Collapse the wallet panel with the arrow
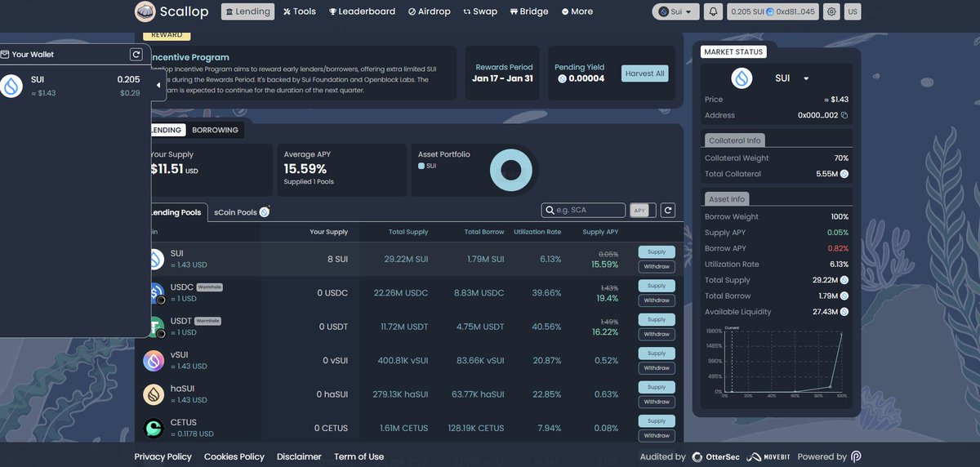Viewport: 980px width, 467px height. pyautogui.click(x=158, y=85)
